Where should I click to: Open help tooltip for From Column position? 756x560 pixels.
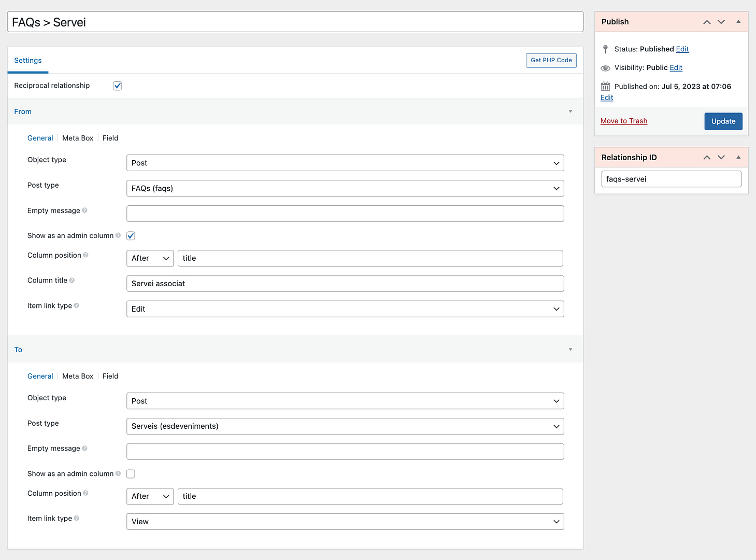[85, 255]
